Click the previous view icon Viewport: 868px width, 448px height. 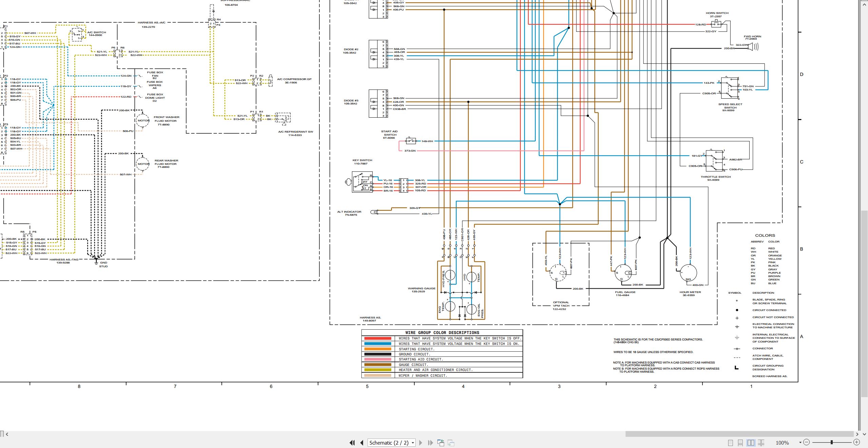pos(441,443)
